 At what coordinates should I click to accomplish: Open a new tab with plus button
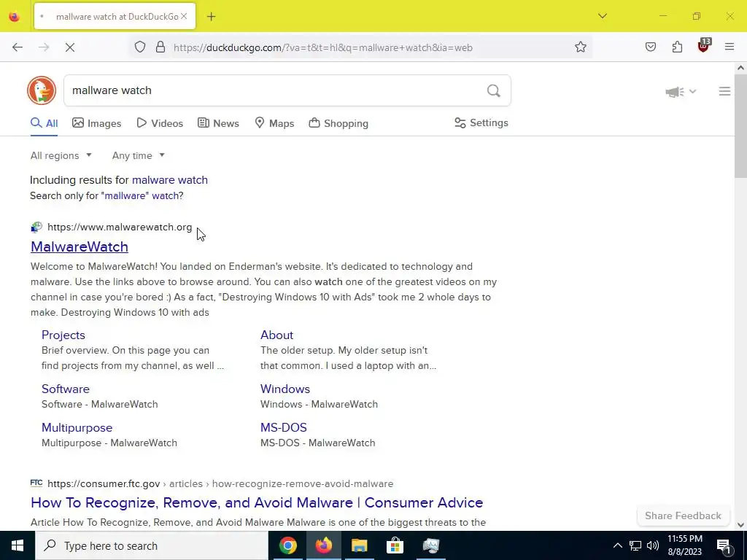click(212, 17)
